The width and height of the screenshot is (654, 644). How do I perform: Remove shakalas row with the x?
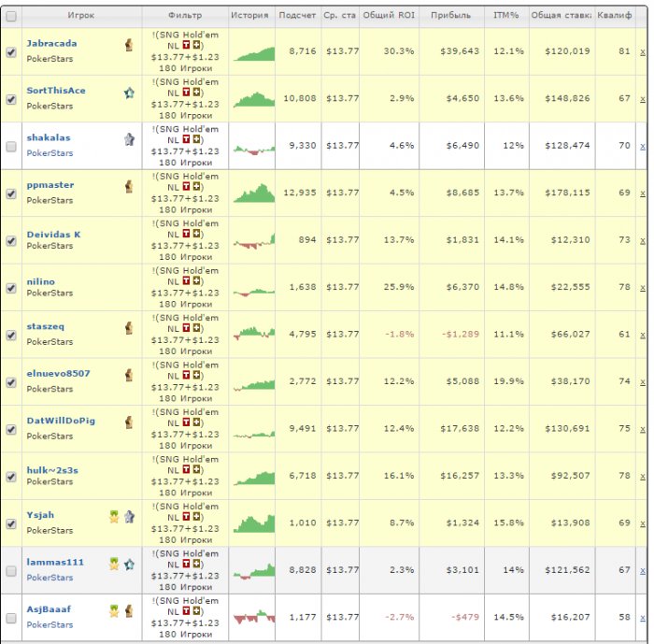(x=643, y=147)
